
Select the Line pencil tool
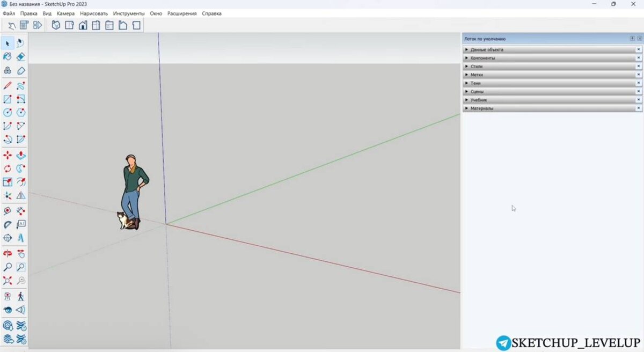[8, 86]
